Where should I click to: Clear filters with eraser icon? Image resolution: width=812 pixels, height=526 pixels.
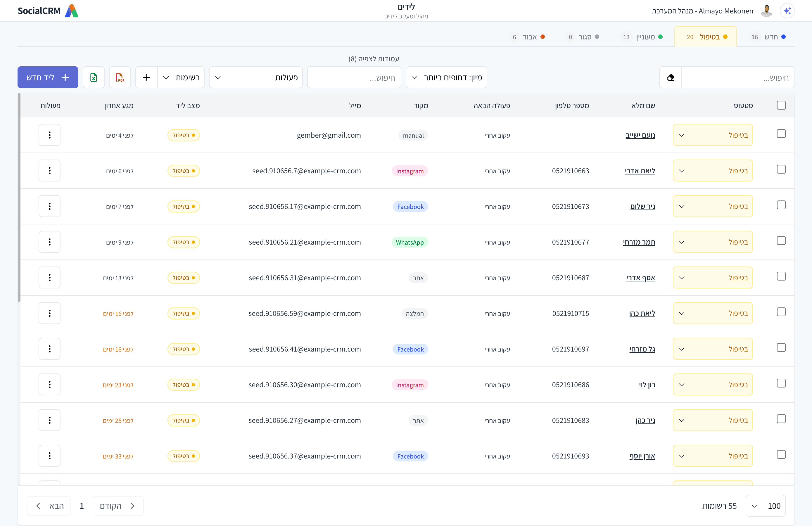click(671, 77)
